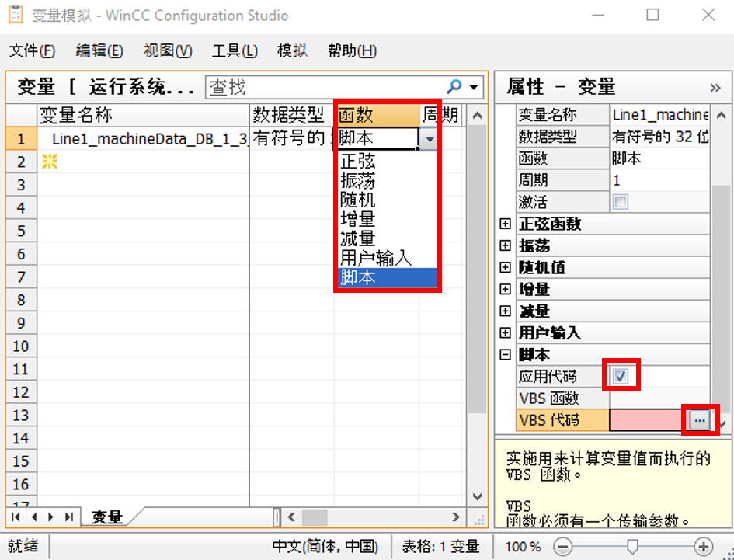Viewport: 734px width, 560px height.
Task: Click the VBS 代码 pink value field
Action: [x=649, y=420]
